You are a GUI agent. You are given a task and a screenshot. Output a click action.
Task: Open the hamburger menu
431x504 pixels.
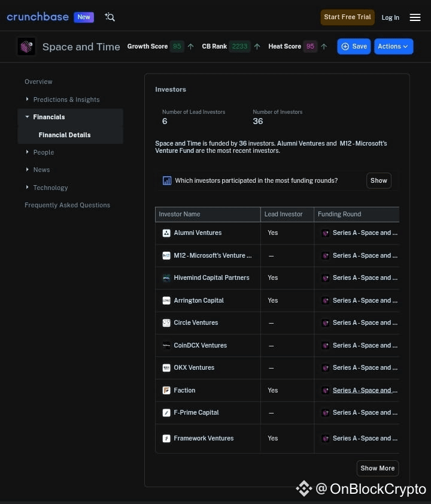click(415, 17)
